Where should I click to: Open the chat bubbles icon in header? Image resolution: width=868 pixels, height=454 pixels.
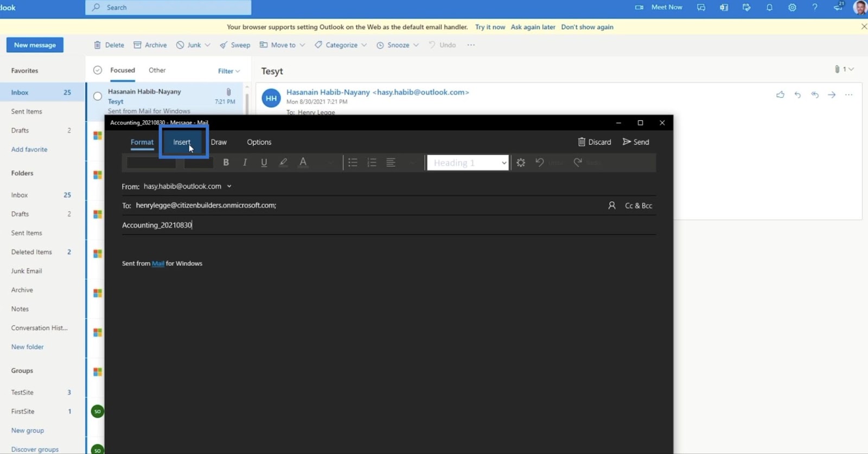(701, 8)
